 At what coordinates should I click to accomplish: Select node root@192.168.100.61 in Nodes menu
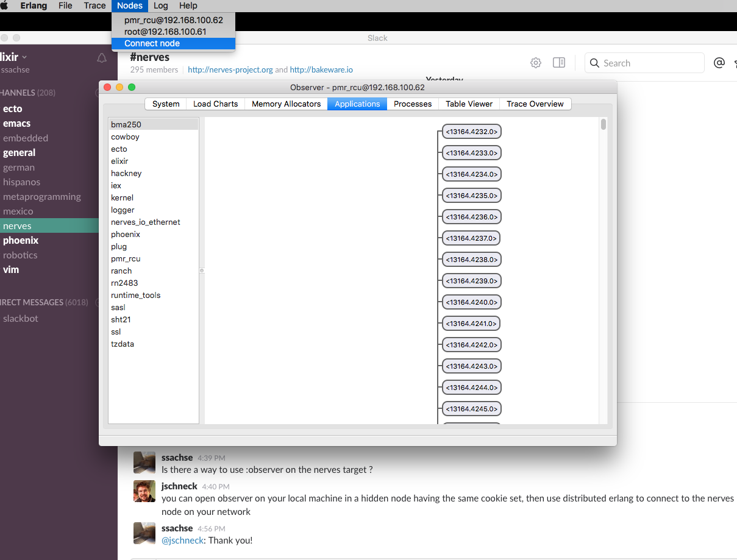click(174, 32)
